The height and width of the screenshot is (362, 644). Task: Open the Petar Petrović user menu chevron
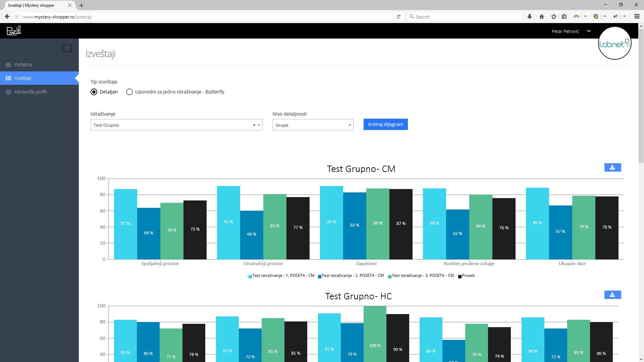click(589, 31)
